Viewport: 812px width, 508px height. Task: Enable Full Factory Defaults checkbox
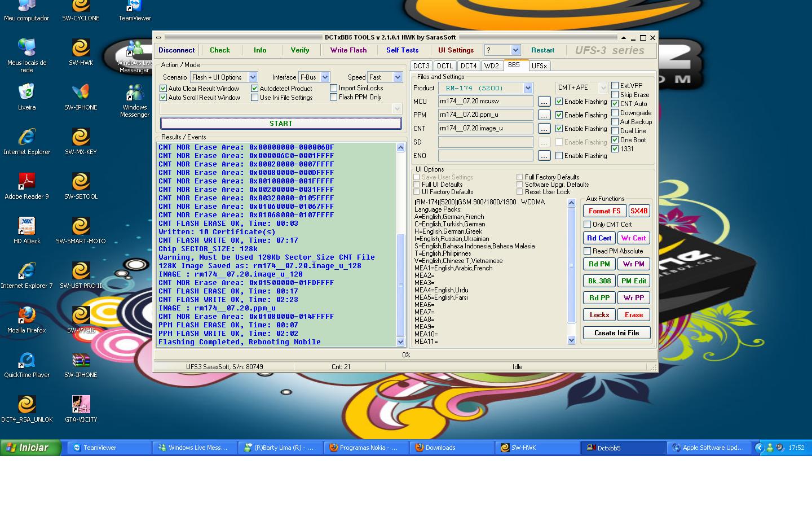[x=519, y=177]
